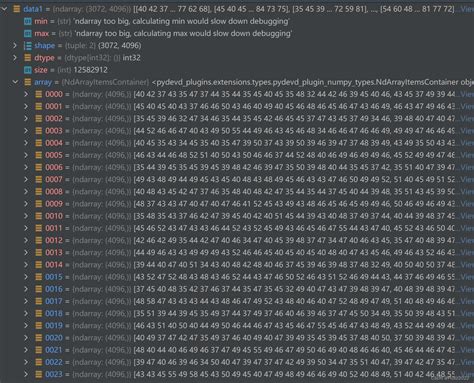The width and height of the screenshot is (474, 383).
Task: Click the icon of row 0017
Action: (x=39, y=301)
